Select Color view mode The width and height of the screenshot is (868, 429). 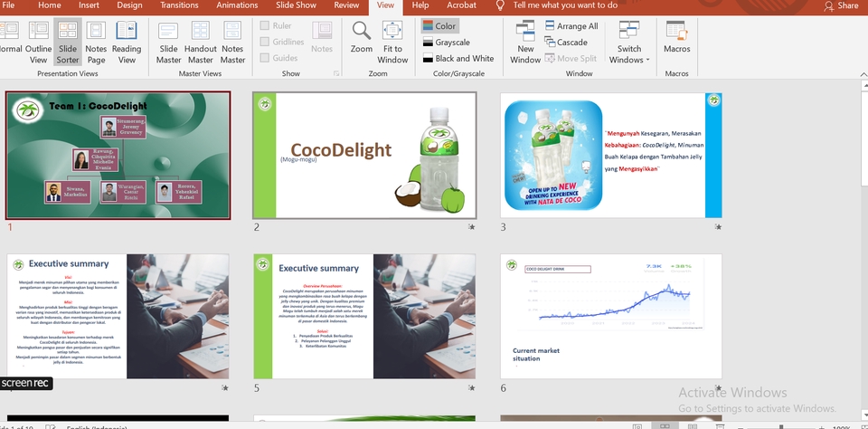pyautogui.click(x=439, y=26)
